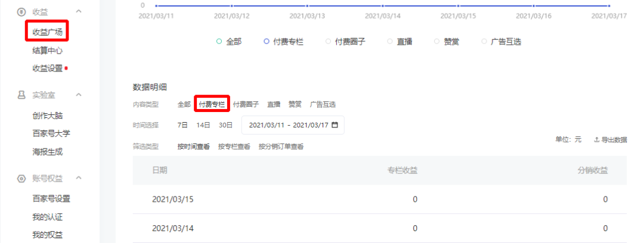This screenshot has height=243, width=644.
Task: Open 我的权益 in the sidebar
Action: tap(47, 235)
